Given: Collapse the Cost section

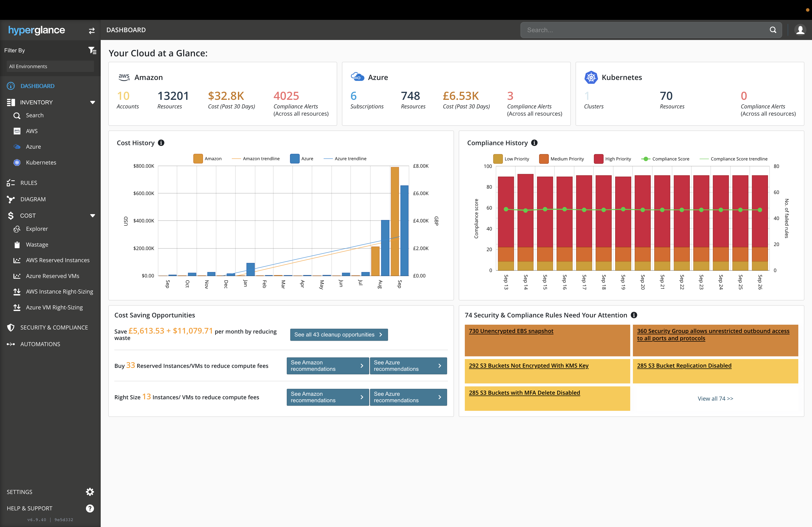Looking at the screenshot, I should point(92,215).
